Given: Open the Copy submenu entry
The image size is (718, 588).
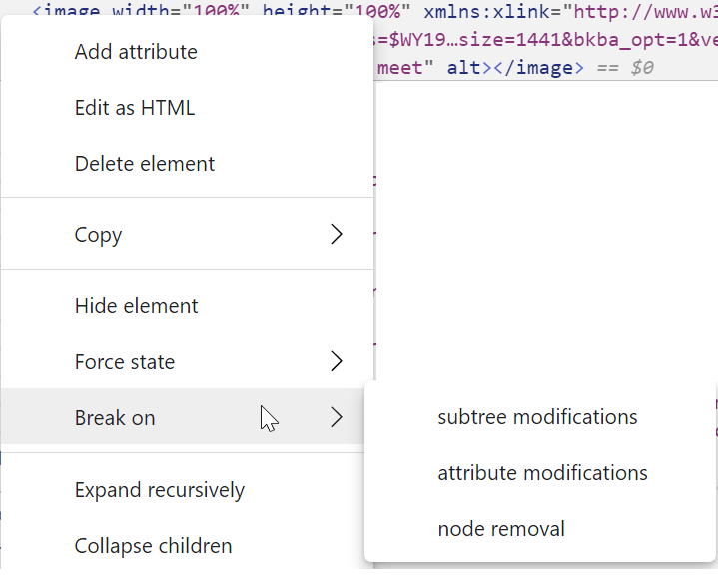Looking at the screenshot, I should tap(98, 235).
